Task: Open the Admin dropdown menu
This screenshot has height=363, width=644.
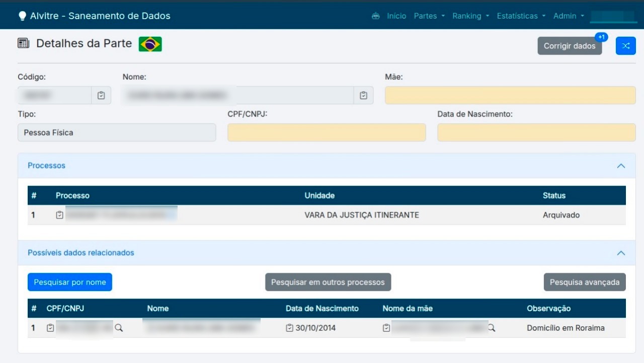Action: coord(569,16)
